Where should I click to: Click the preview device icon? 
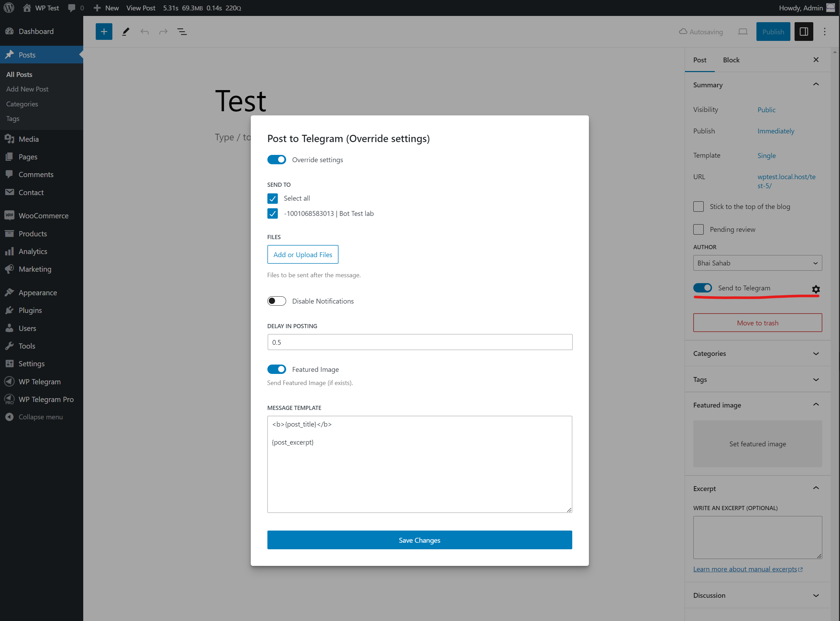point(743,32)
